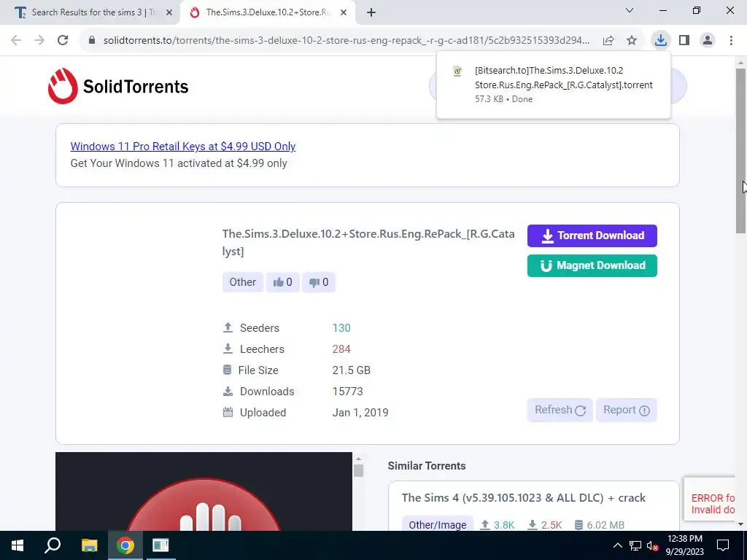Open the Chrome three-dot menu
The height and width of the screenshot is (560, 747).
coord(731,40)
